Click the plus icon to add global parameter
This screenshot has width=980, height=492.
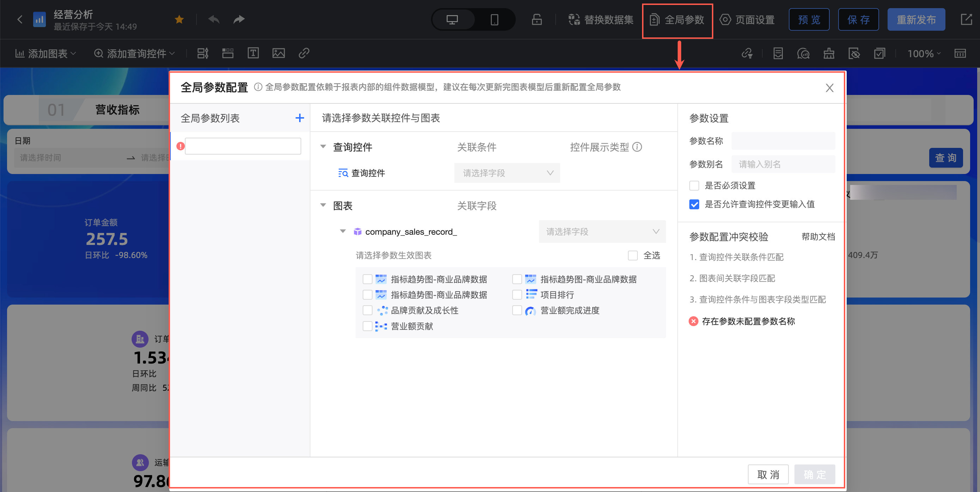pos(300,118)
